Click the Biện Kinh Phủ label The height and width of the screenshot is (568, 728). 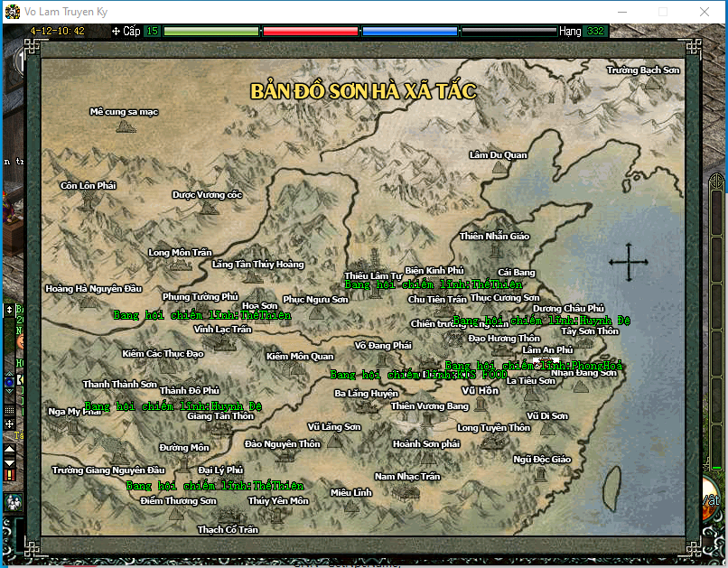coord(434,271)
